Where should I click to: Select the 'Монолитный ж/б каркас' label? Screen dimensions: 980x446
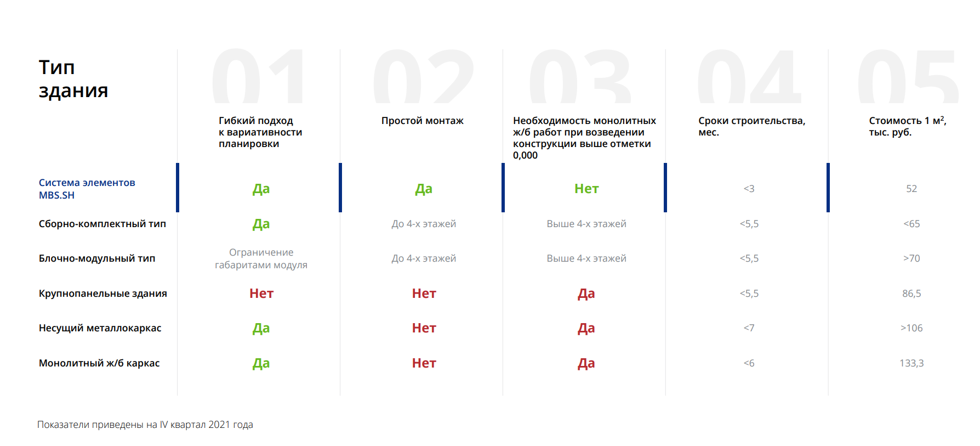(x=99, y=363)
